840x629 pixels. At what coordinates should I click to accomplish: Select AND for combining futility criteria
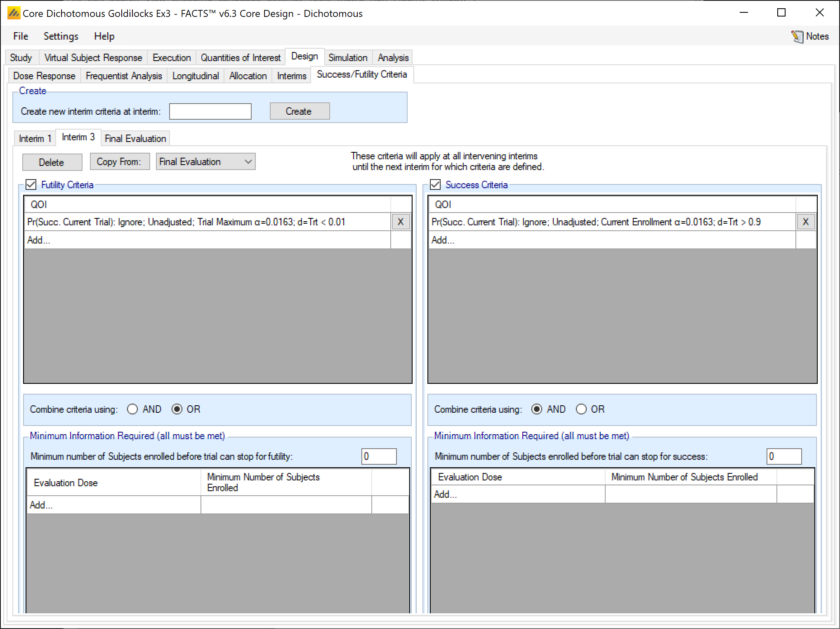point(132,409)
